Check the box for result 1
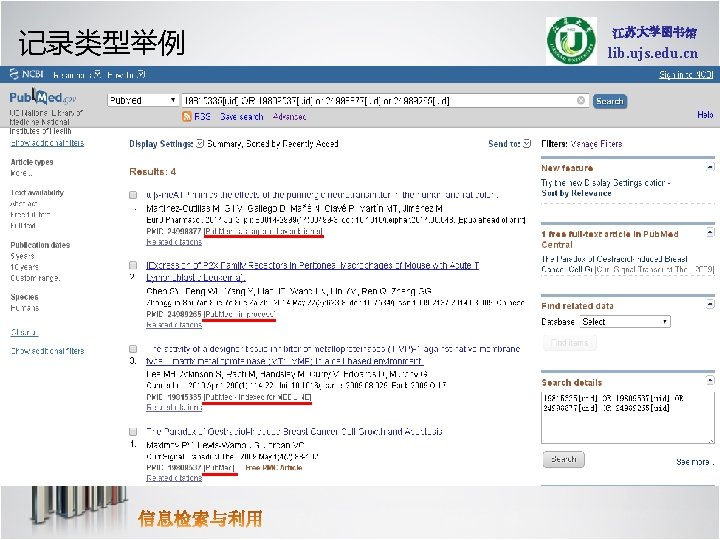720x540 pixels. 133,195
